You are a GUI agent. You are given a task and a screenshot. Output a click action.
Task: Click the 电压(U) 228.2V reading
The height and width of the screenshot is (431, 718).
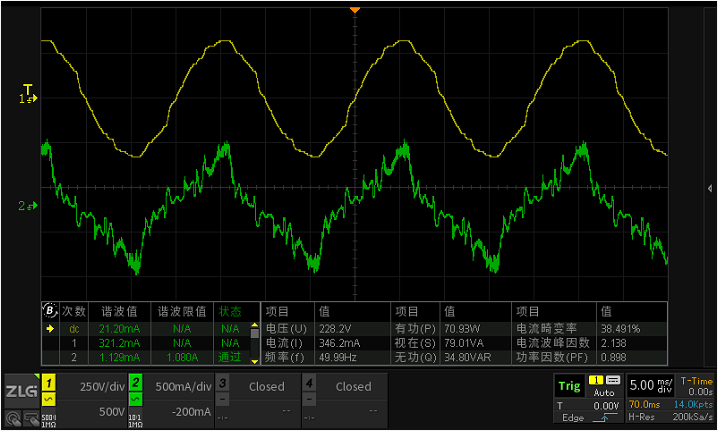pyautogui.click(x=325, y=329)
